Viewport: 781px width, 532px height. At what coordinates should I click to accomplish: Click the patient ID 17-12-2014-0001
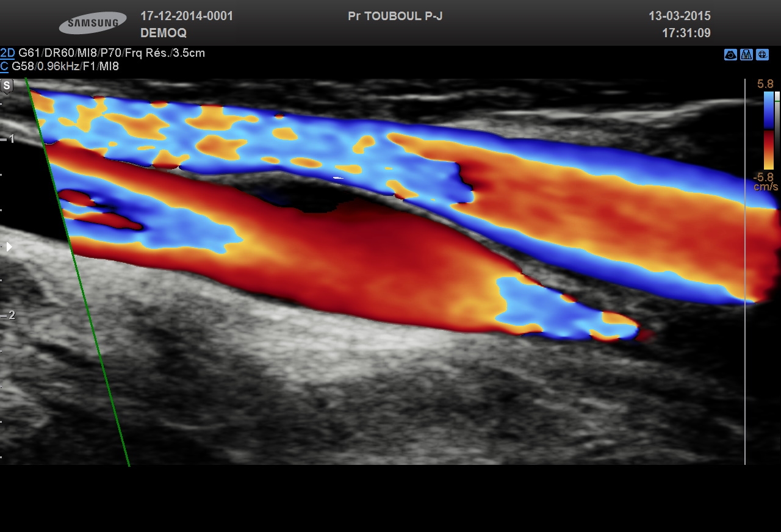(187, 16)
